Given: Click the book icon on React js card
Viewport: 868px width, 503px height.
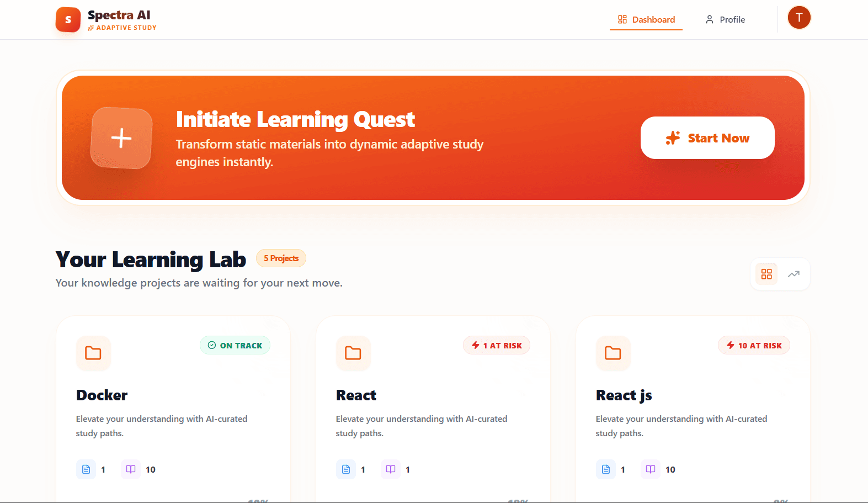Looking at the screenshot, I should click(651, 469).
